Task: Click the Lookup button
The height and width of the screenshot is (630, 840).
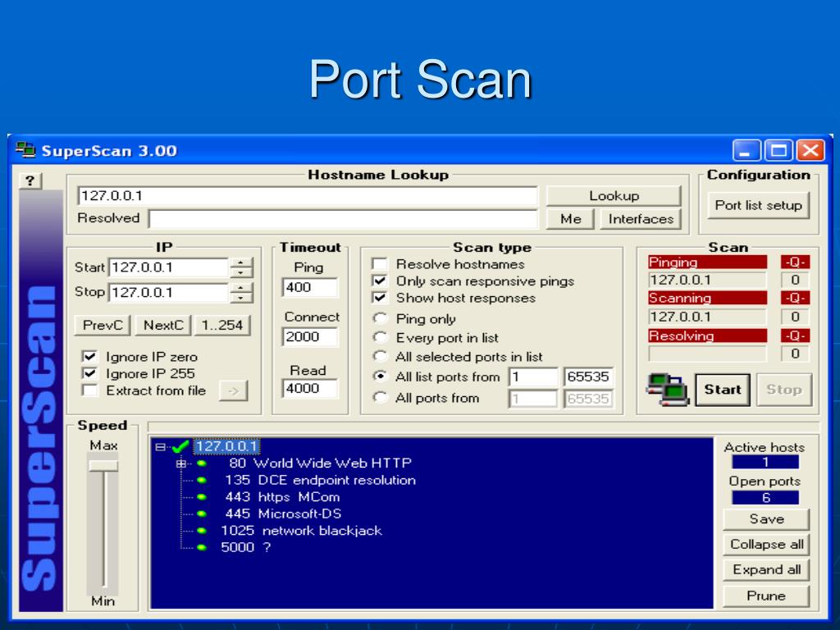Action: point(614,196)
